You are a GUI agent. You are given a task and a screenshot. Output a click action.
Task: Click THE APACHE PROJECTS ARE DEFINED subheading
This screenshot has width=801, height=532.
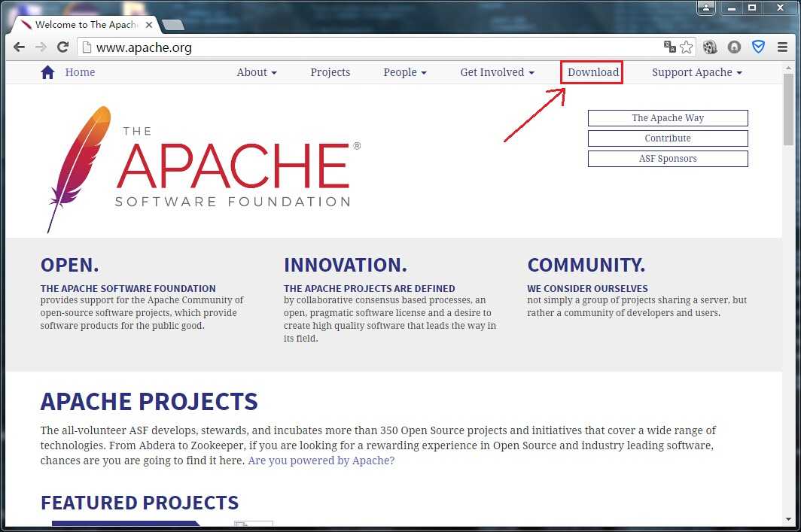tap(370, 288)
